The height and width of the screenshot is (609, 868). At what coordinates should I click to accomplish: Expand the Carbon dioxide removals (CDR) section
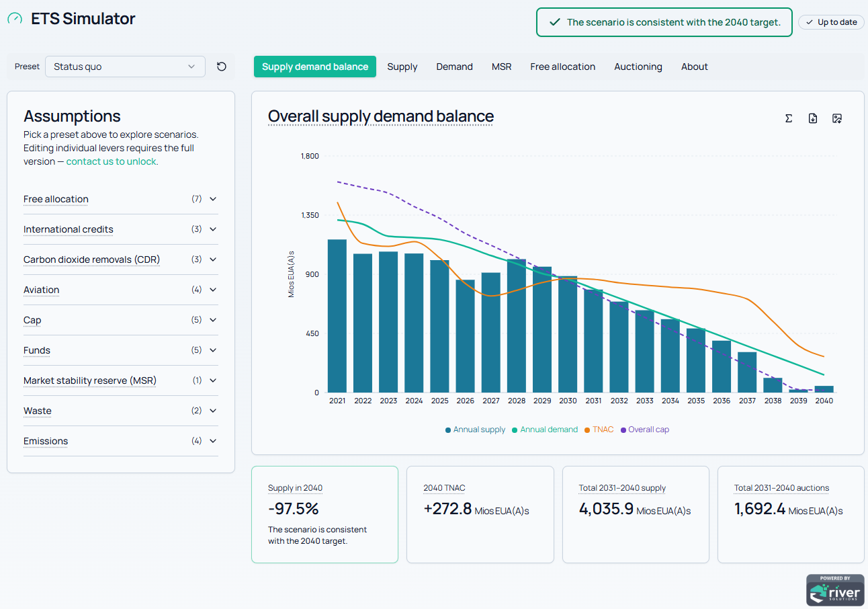121,259
